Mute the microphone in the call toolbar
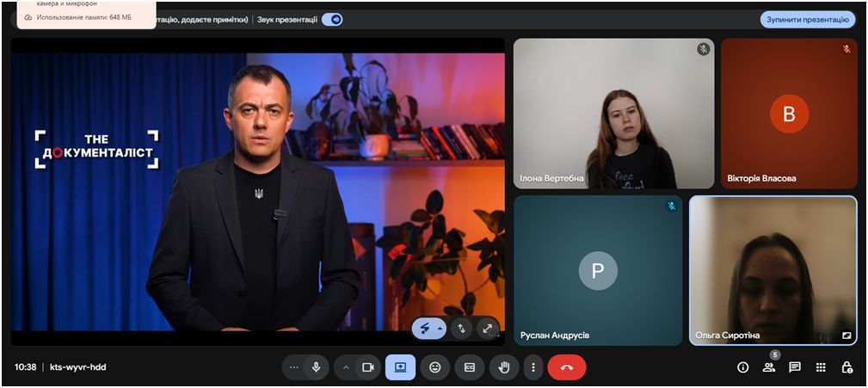 pyautogui.click(x=316, y=367)
